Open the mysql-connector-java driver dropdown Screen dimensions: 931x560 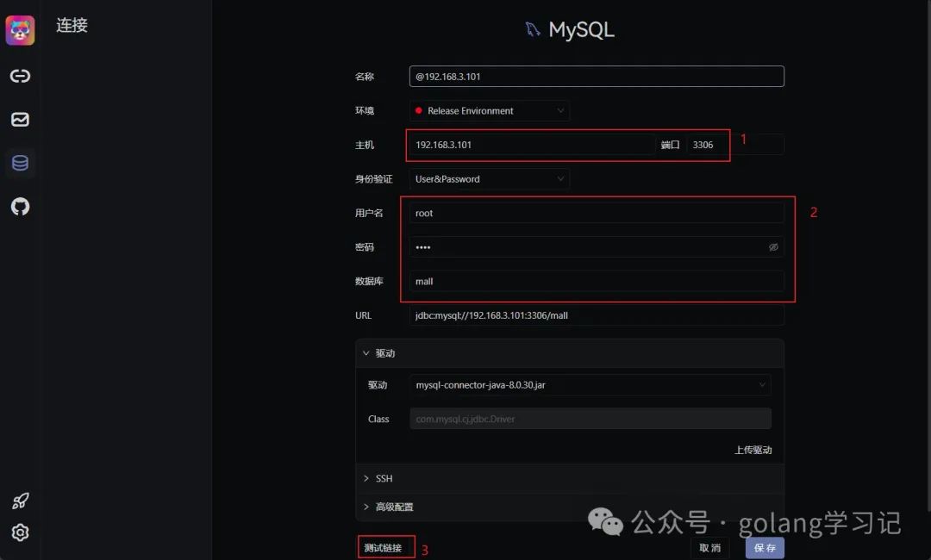(x=590, y=385)
